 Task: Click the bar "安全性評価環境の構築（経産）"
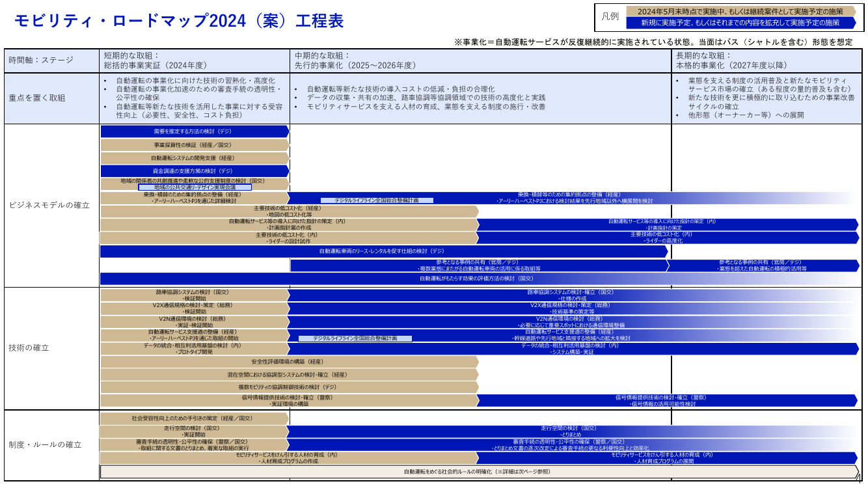(x=290, y=362)
